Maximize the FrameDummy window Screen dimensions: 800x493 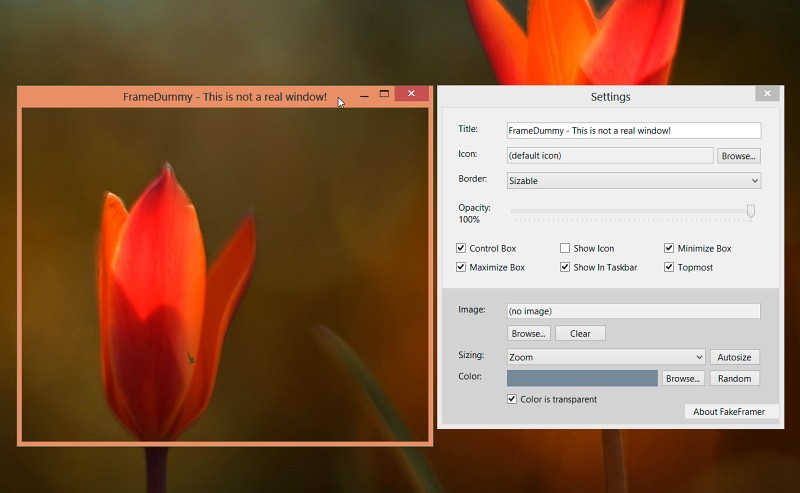pyautogui.click(x=384, y=94)
